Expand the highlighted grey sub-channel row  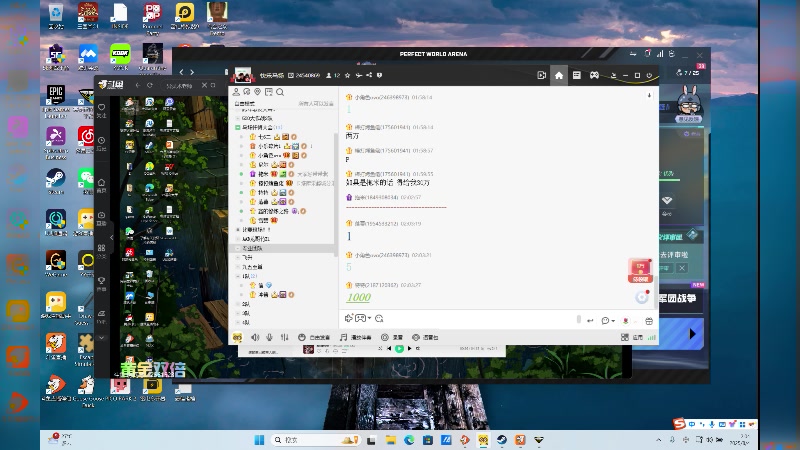238,248
